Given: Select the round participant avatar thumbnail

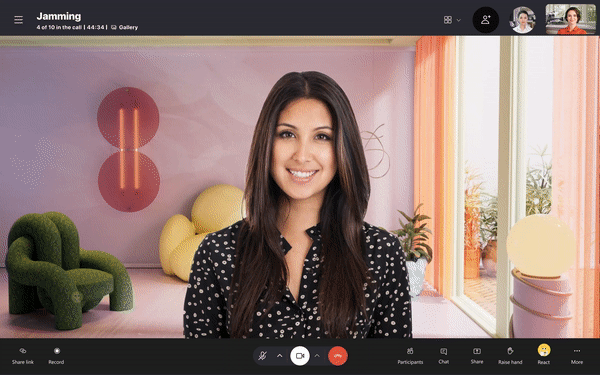Looking at the screenshot, I should 522,20.
